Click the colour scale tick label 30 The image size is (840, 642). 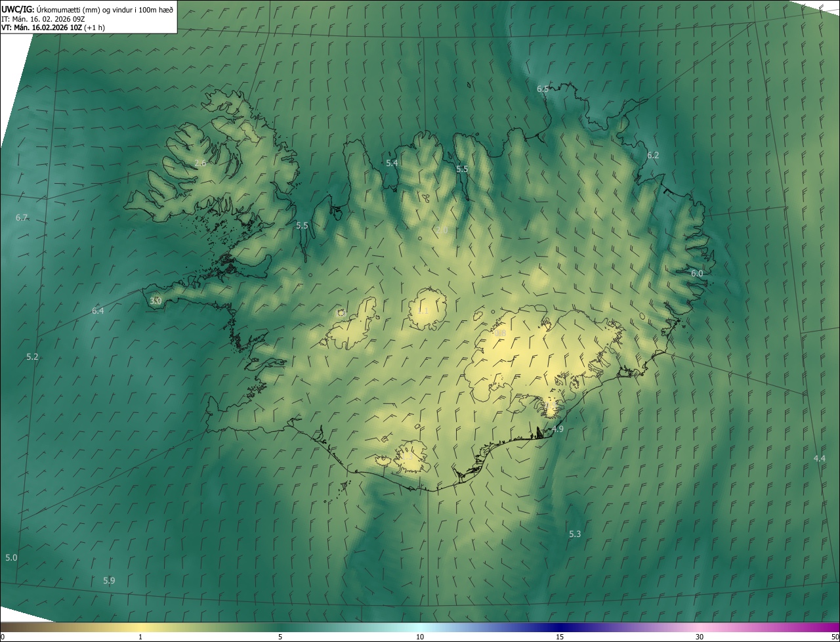point(700,637)
